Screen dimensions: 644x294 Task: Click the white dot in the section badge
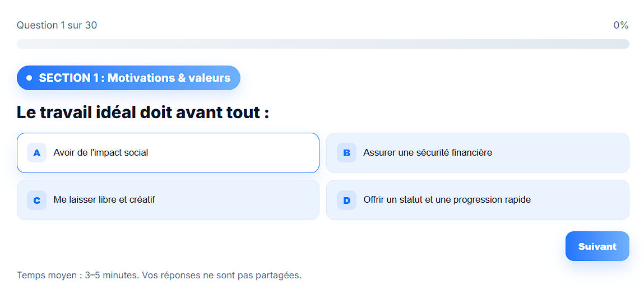click(29, 78)
